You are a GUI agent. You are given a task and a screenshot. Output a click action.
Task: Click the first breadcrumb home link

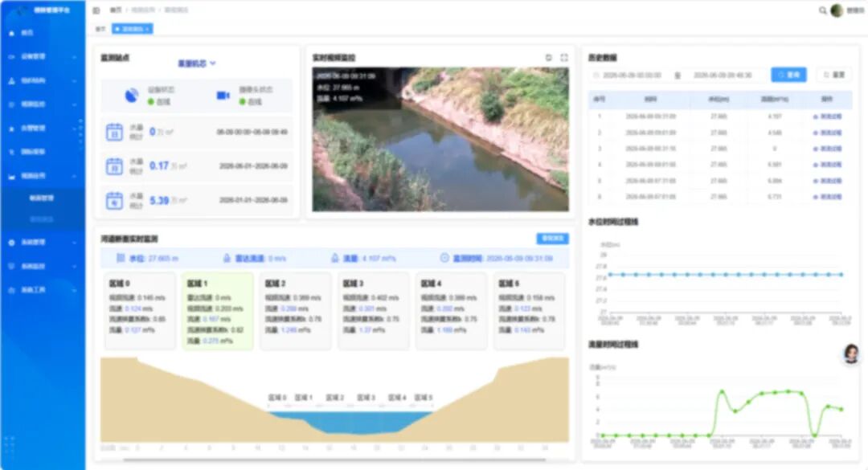pos(115,10)
